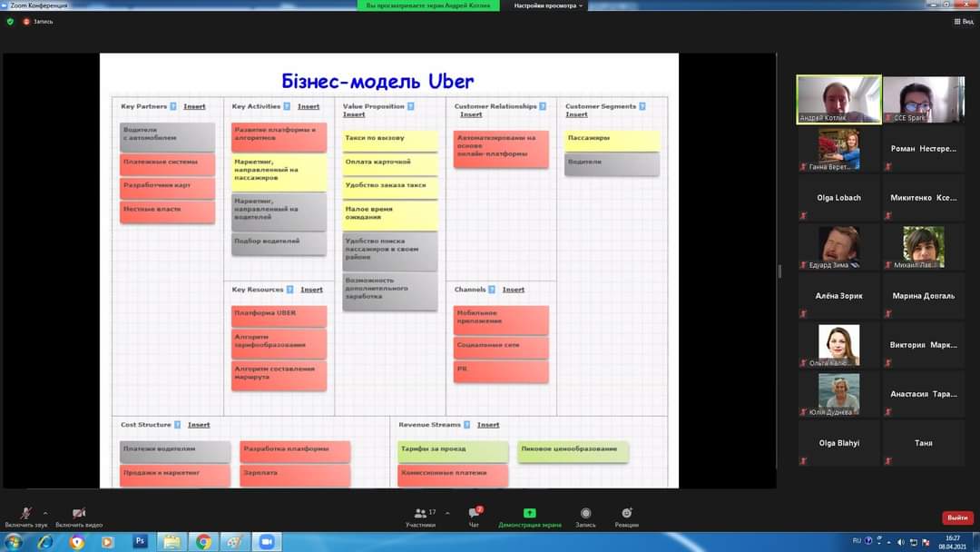Click Insert link under Channels

[513, 290]
